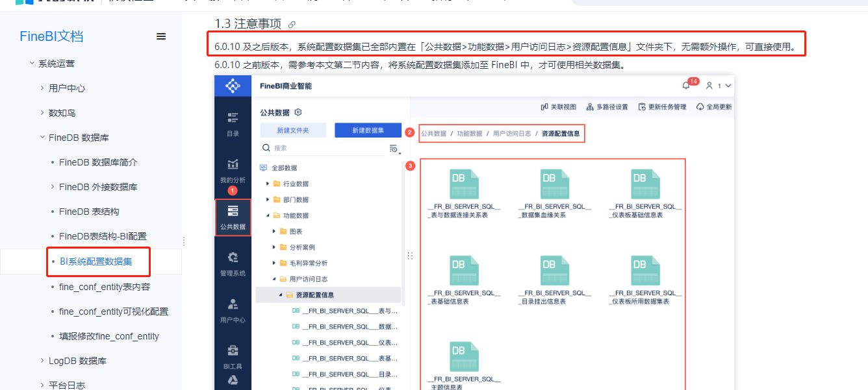The height and width of the screenshot is (390, 868).
Task: Expand FineDB 外接数据库 in the docs sidebar
Action: (x=53, y=187)
